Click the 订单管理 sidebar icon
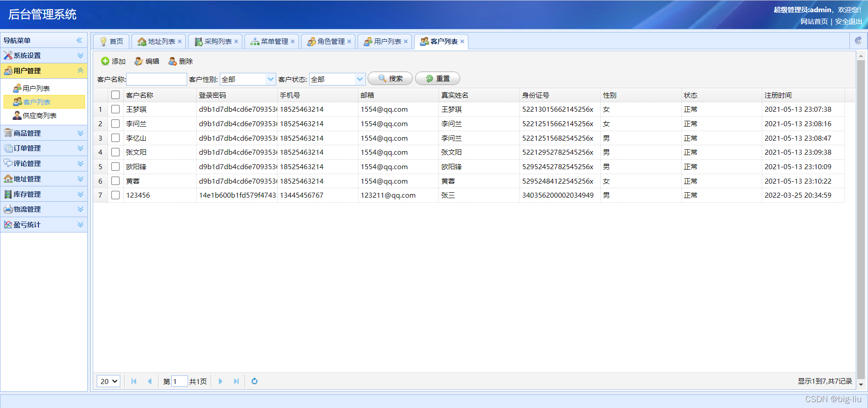 click(8, 148)
